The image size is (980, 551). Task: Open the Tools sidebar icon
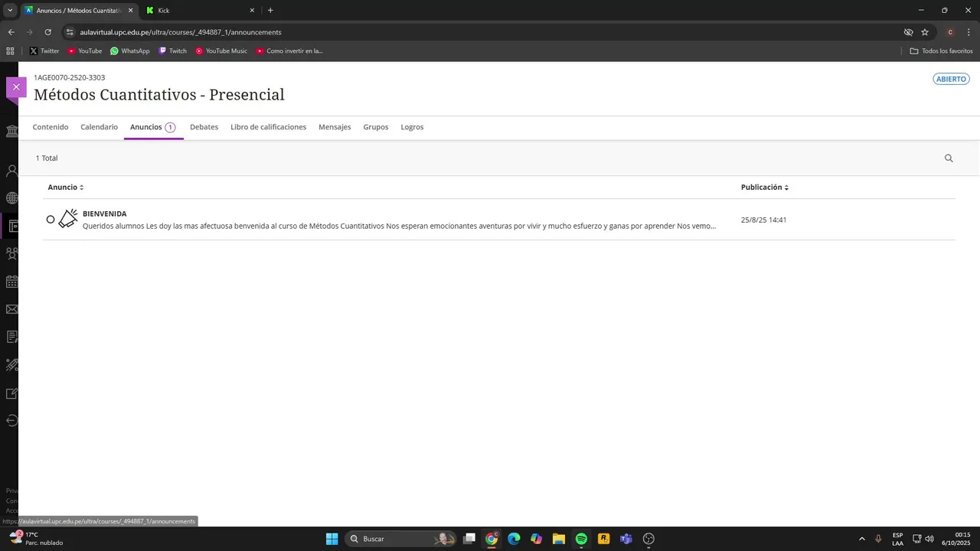point(11,365)
